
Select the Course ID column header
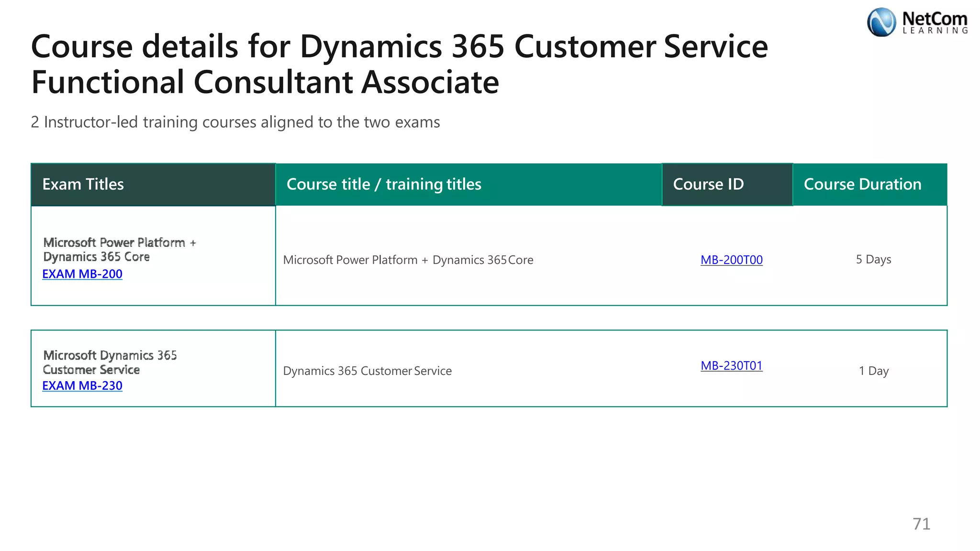727,185
